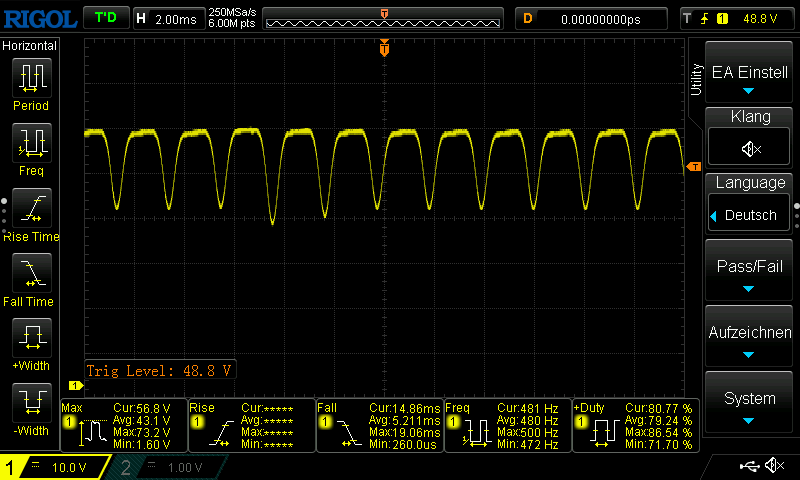Select the channel 2 1.00 V tab
Screen dimensions: 800x480
pyautogui.click(x=166, y=467)
